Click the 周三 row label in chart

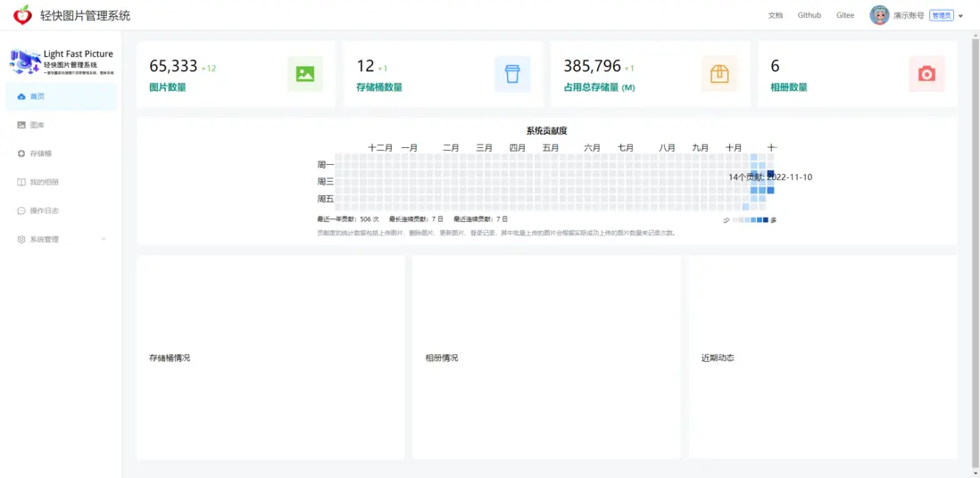(x=326, y=182)
